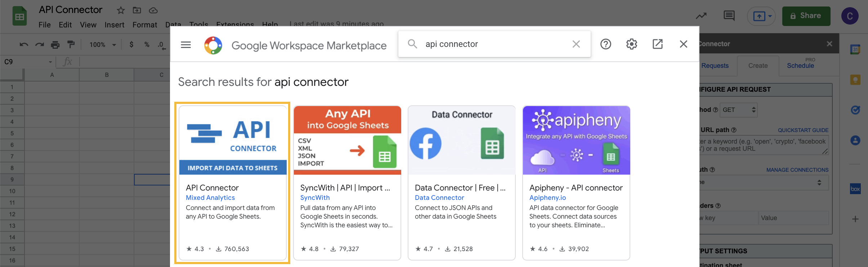Get add-ons plus icon in side panel
Screen dimensions: 868x267
coord(855,219)
